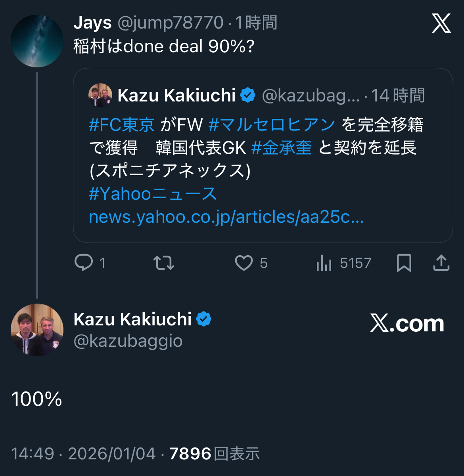Click the repost arrows icon
Image resolution: width=464 pixels, height=476 pixels.
click(164, 263)
